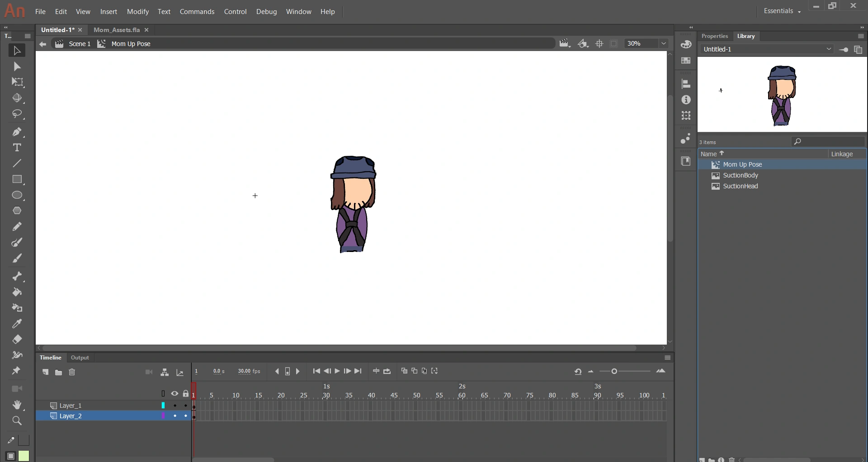Go back to Scene 1
The height and width of the screenshot is (462, 868).
point(80,44)
